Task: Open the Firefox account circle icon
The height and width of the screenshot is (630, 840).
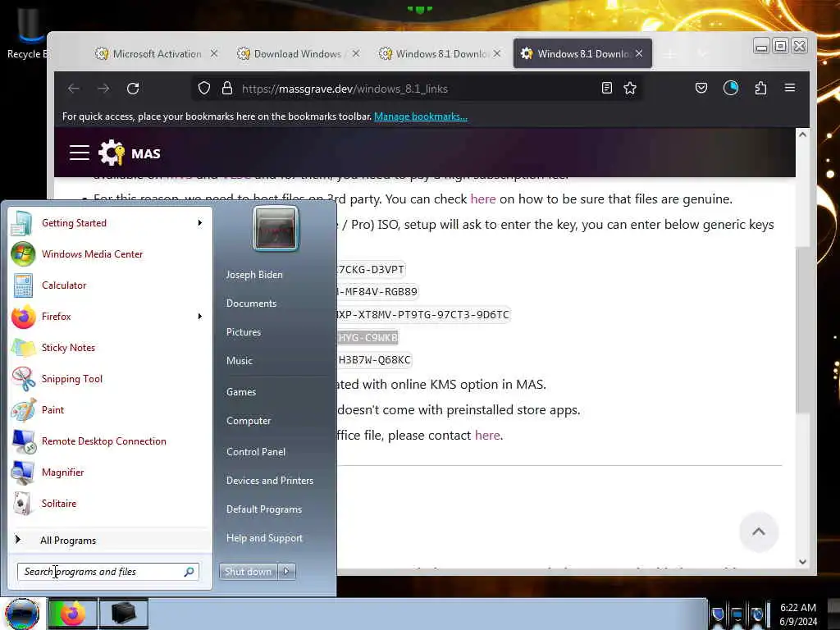Action: point(731,89)
